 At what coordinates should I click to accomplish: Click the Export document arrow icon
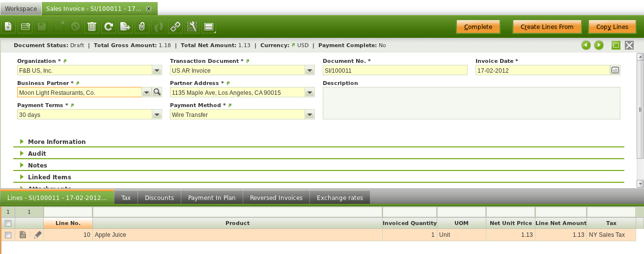coord(125,27)
